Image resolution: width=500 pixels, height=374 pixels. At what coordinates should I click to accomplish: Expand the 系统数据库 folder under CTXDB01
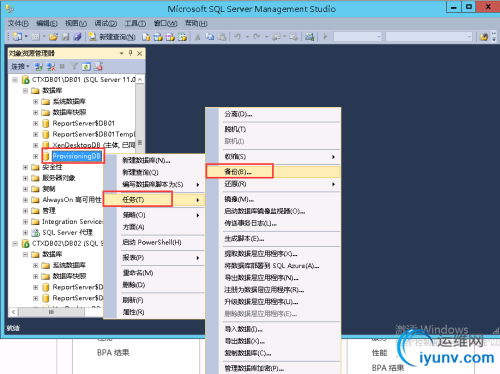pos(35,102)
